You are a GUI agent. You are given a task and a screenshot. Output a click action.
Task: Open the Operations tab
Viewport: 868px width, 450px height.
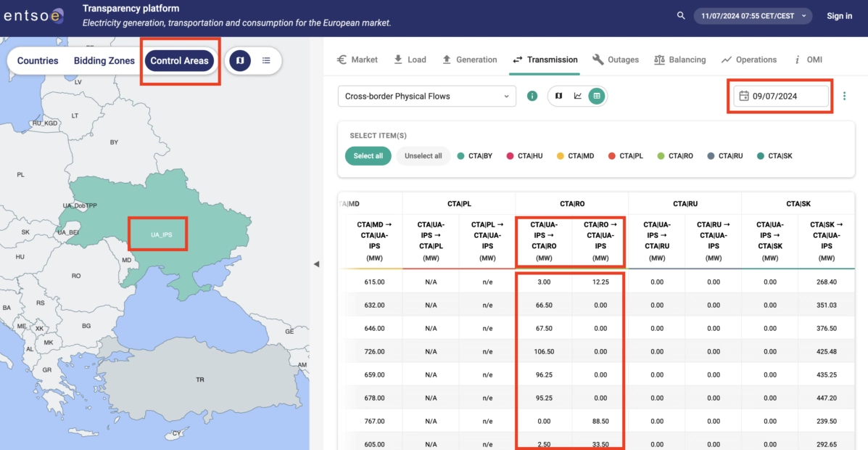coord(749,60)
